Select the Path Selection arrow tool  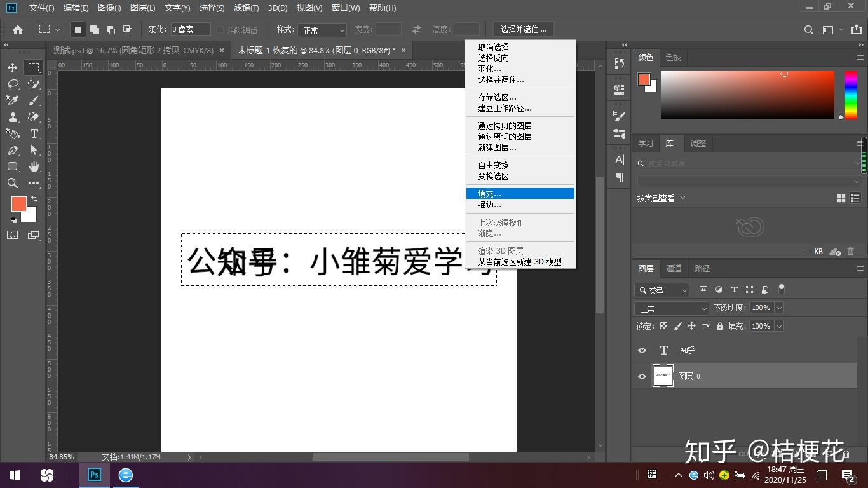(x=34, y=150)
